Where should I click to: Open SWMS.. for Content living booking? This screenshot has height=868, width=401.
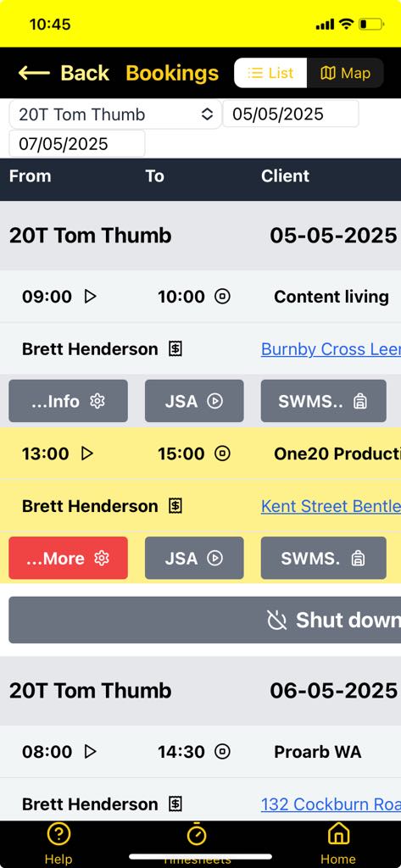click(324, 401)
